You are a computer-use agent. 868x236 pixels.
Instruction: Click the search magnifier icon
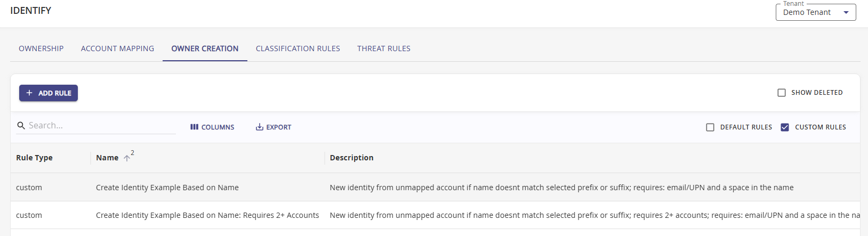click(x=21, y=126)
